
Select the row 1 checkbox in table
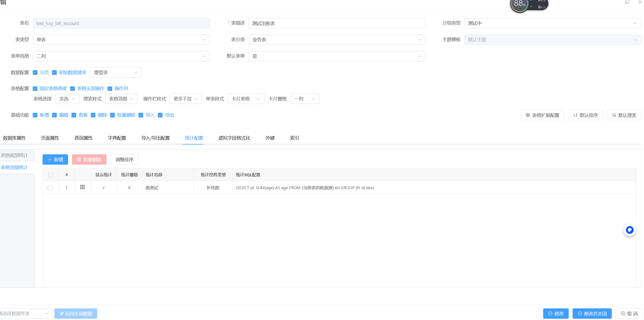[x=50, y=188]
